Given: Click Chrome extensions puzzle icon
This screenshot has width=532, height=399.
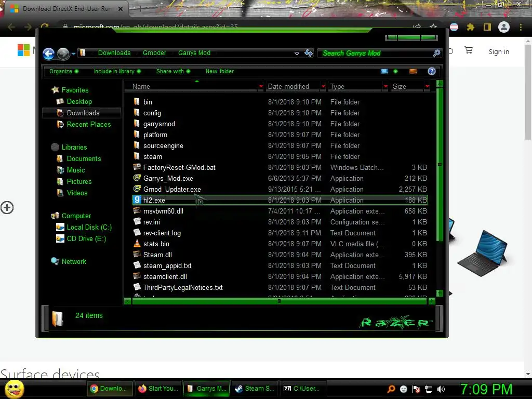Looking at the screenshot, I should [471, 27].
